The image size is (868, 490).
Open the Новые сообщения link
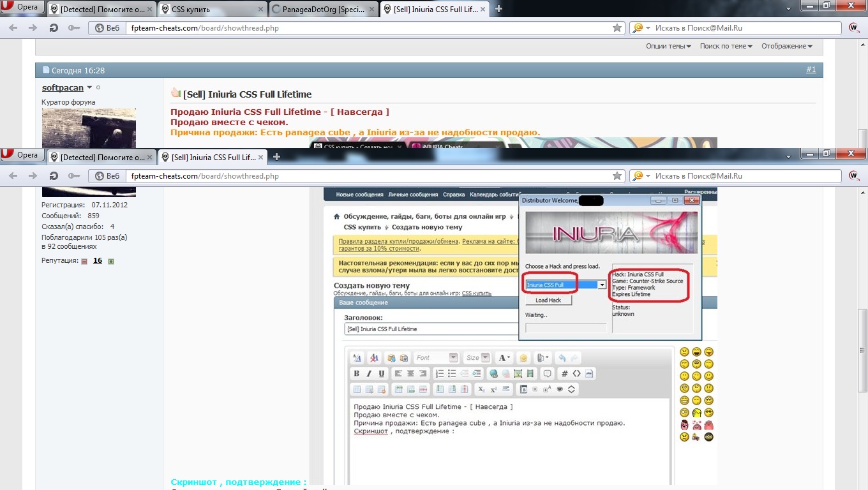pyautogui.click(x=360, y=195)
